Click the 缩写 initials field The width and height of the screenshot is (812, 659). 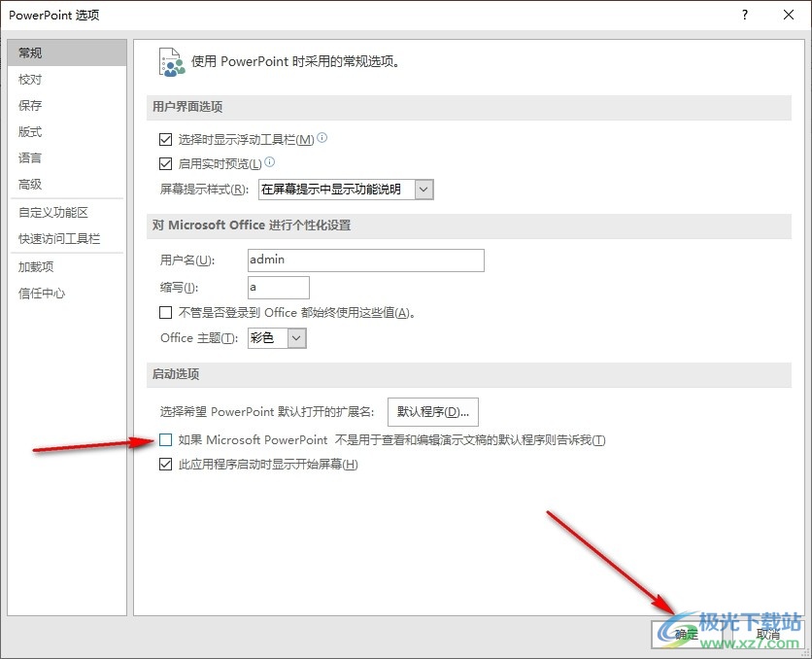[x=278, y=287]
